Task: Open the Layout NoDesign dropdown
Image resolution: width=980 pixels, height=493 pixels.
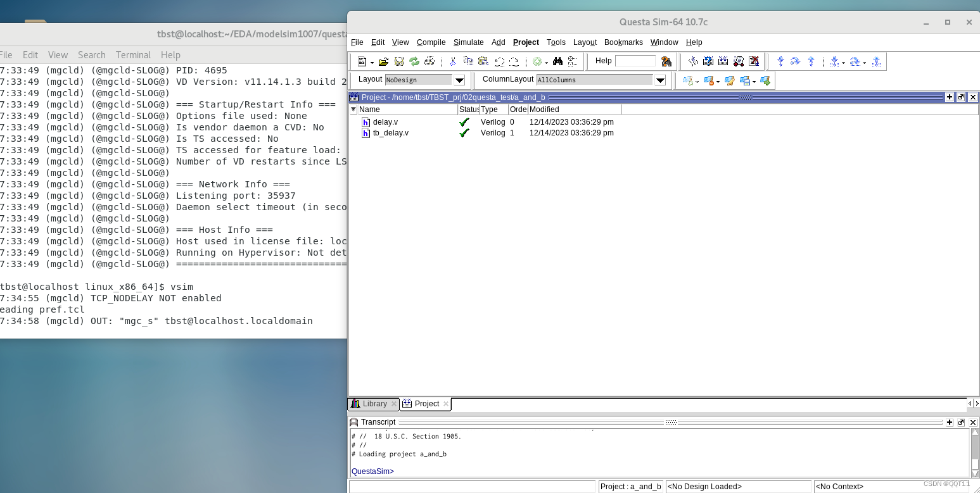Action: coord(460,80)
